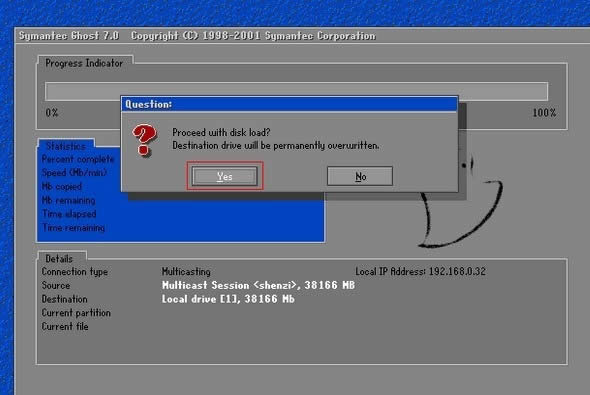Select the Details panel label
Screen dimensions: 590x395
(x=59, y=258)
